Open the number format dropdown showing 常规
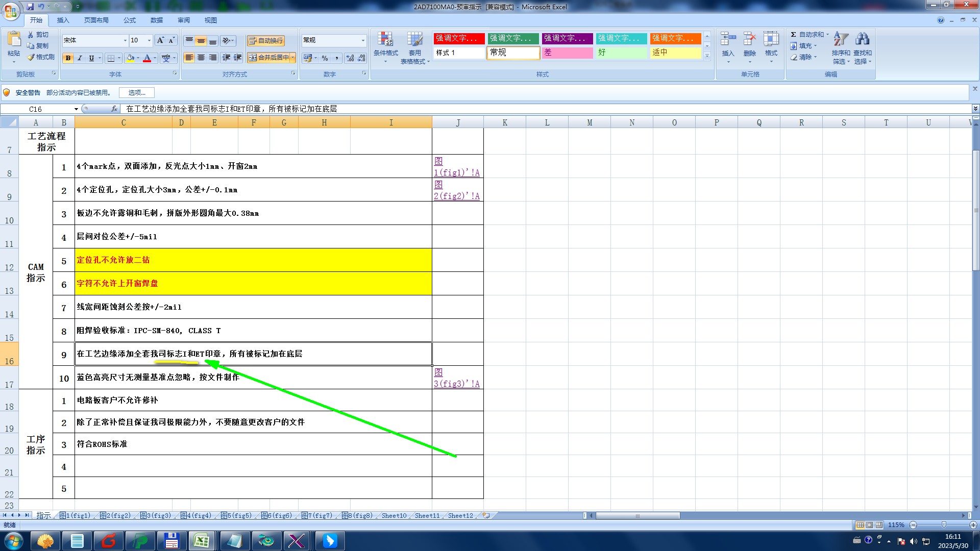 363,40
